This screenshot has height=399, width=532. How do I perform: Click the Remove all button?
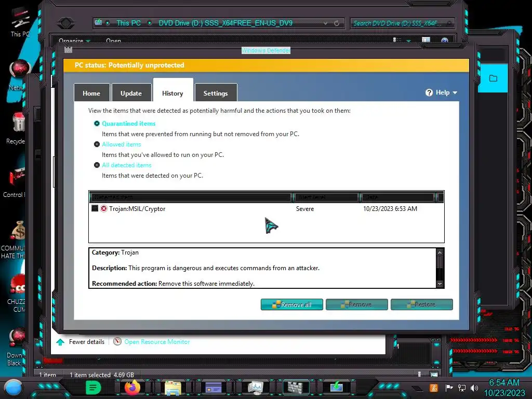(x=292, y=304)
